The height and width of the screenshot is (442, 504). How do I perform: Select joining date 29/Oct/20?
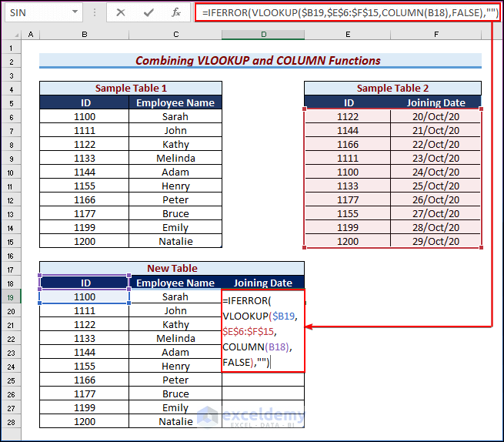[436, 241]
